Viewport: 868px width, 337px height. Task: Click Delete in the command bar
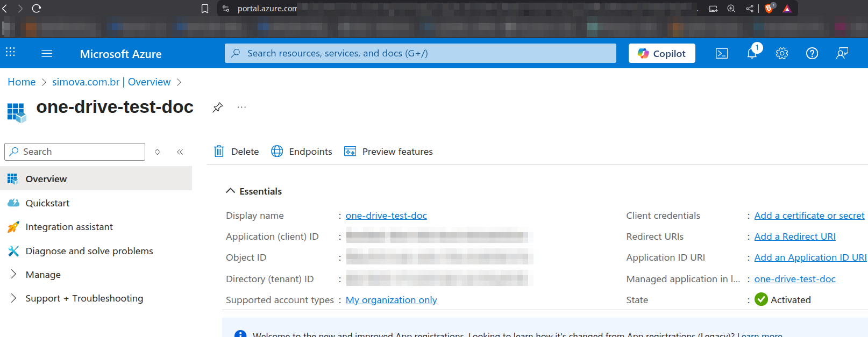(x=237, y=152)
